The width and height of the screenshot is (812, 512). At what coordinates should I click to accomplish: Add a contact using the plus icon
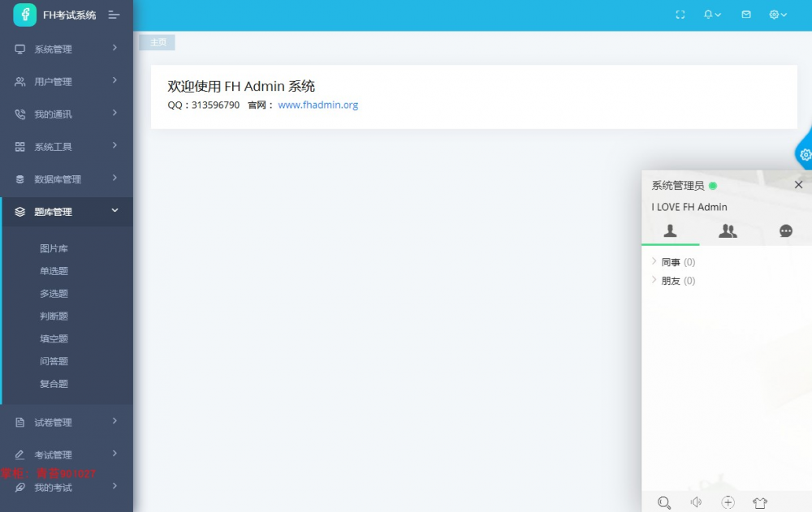click(728, 501)
